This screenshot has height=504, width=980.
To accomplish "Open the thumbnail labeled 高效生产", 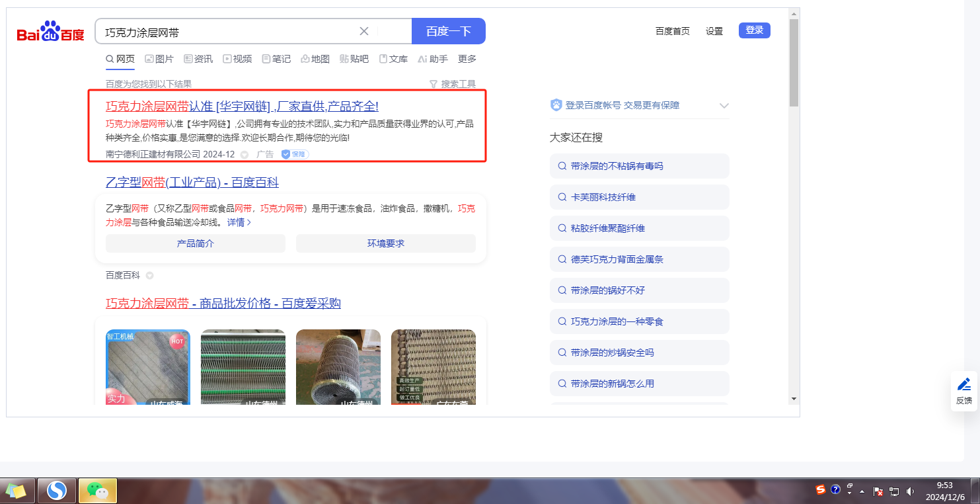I will click(433, 367).
